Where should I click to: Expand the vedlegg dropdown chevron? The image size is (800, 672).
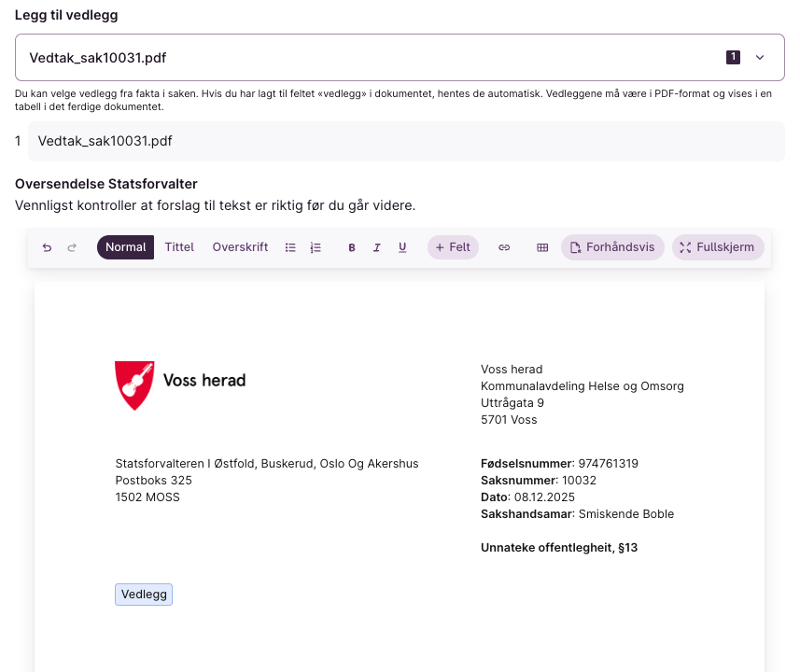tap(760, 58)
